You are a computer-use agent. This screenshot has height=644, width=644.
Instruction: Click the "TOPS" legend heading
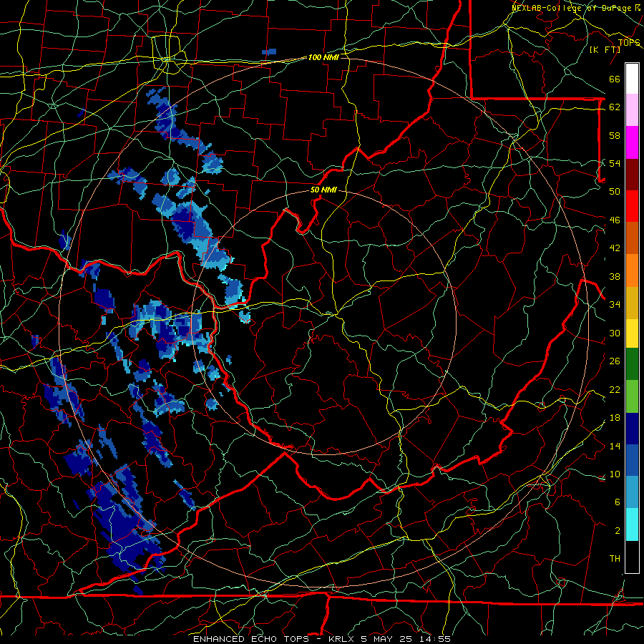point(629,43)
